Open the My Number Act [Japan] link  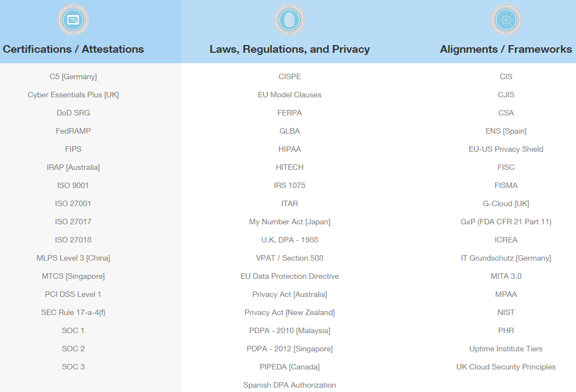(x=289, y=222)
